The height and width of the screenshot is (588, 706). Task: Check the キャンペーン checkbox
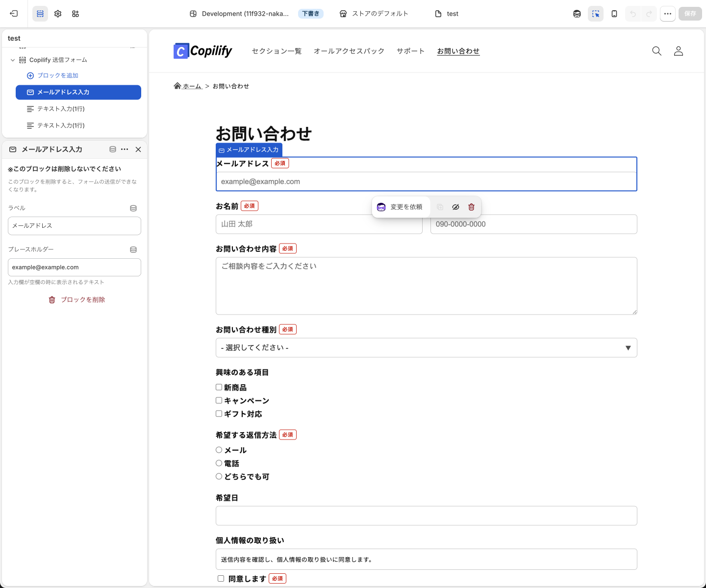click(219, 400)
